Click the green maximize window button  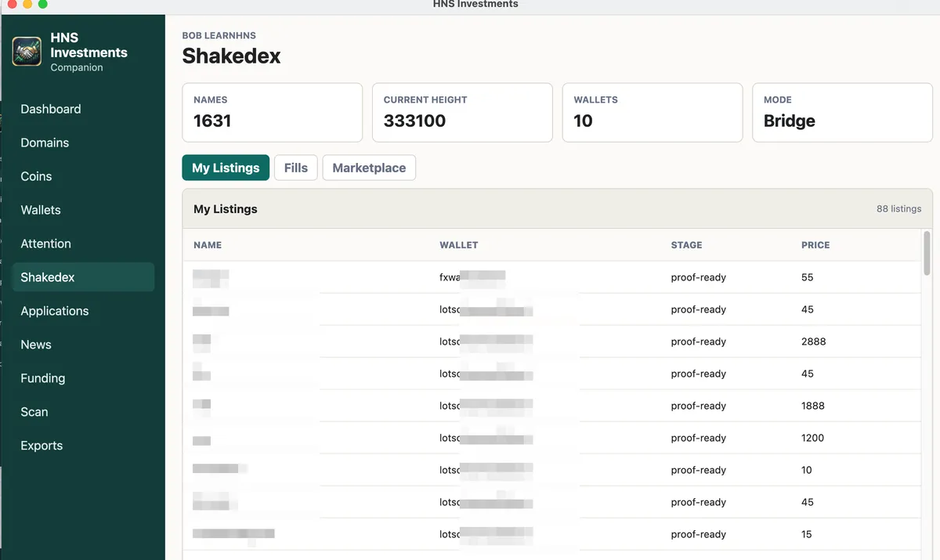(43, 4)
